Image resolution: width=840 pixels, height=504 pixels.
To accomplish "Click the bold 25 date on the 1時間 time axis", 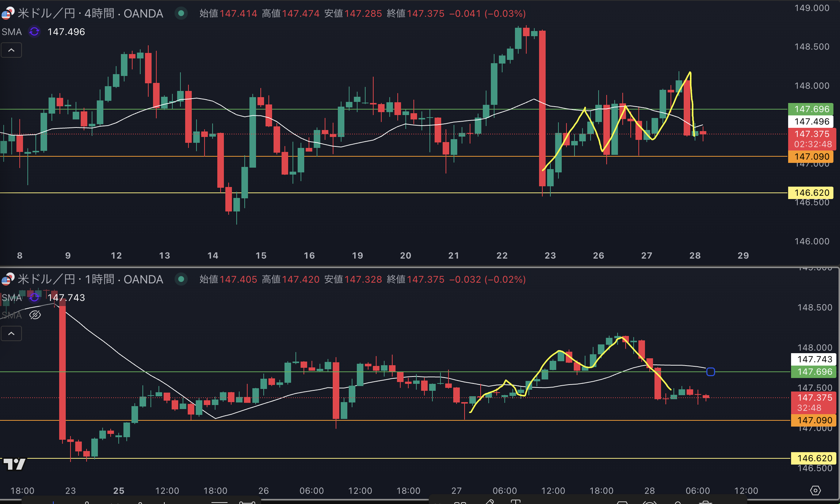I will (x=119, y=490).
